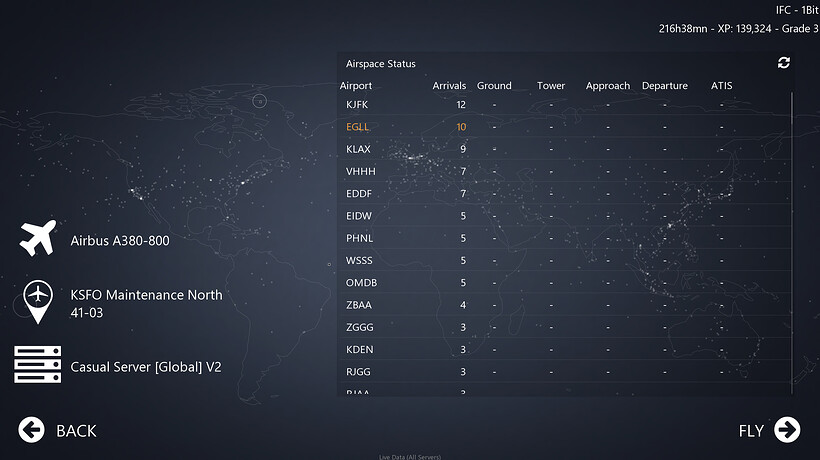Select the ZBAA airport row

565,305
